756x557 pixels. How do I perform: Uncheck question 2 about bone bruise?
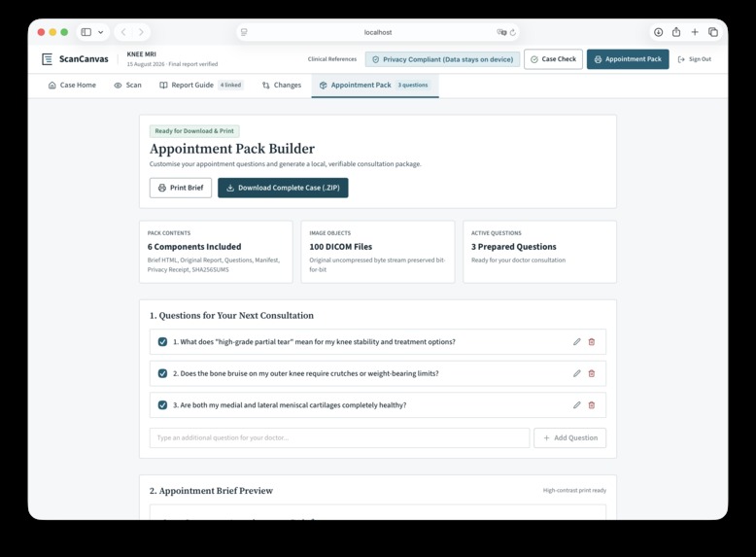pos(162,373)
